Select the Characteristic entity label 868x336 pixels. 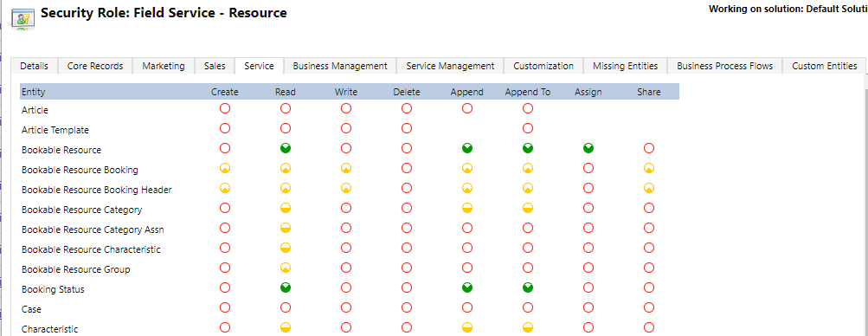50,329
